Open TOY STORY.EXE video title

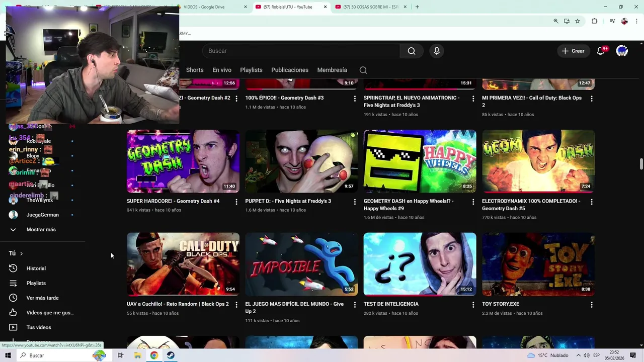coord(501,304)
